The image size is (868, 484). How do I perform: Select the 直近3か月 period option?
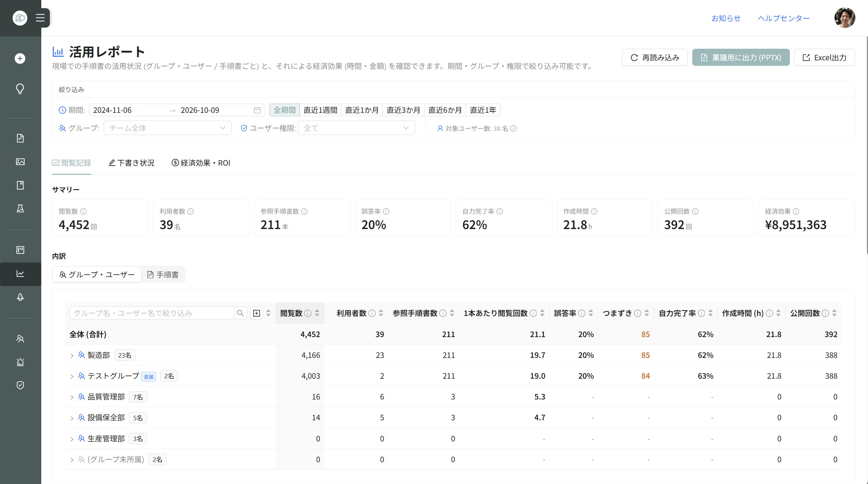click(x=404, y=110)
